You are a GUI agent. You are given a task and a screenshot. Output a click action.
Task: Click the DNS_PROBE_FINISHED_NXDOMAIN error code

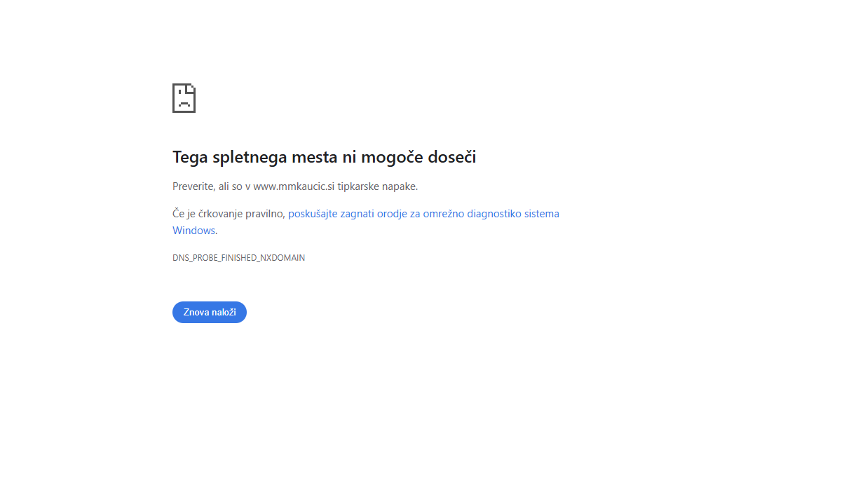pos(238,258)
